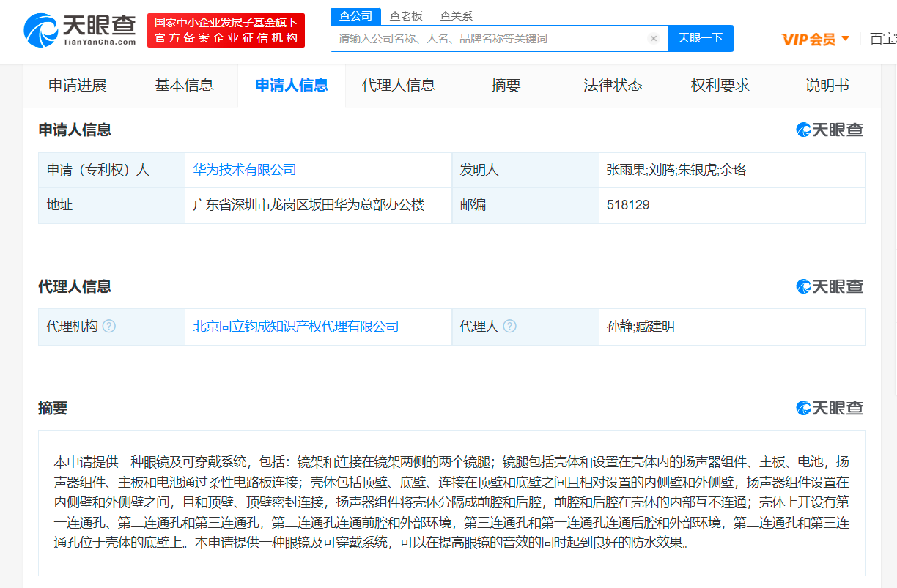The height and width of the screenshot is (588, 897).
Task: Click the 天眼一下 search button
Action: (x=701, y=38)
